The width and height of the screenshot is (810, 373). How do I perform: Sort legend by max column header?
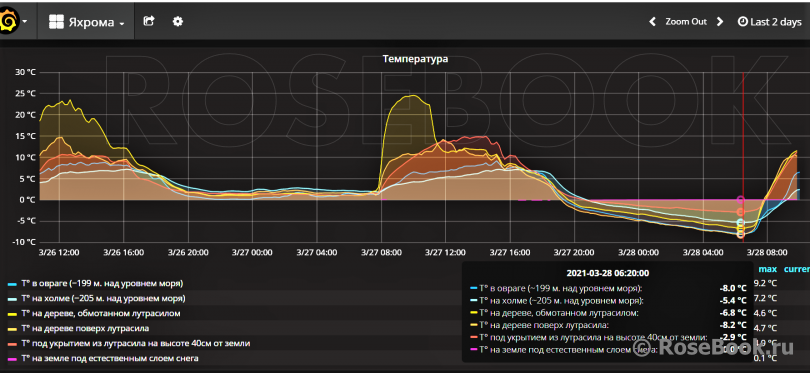pos(767,269)
